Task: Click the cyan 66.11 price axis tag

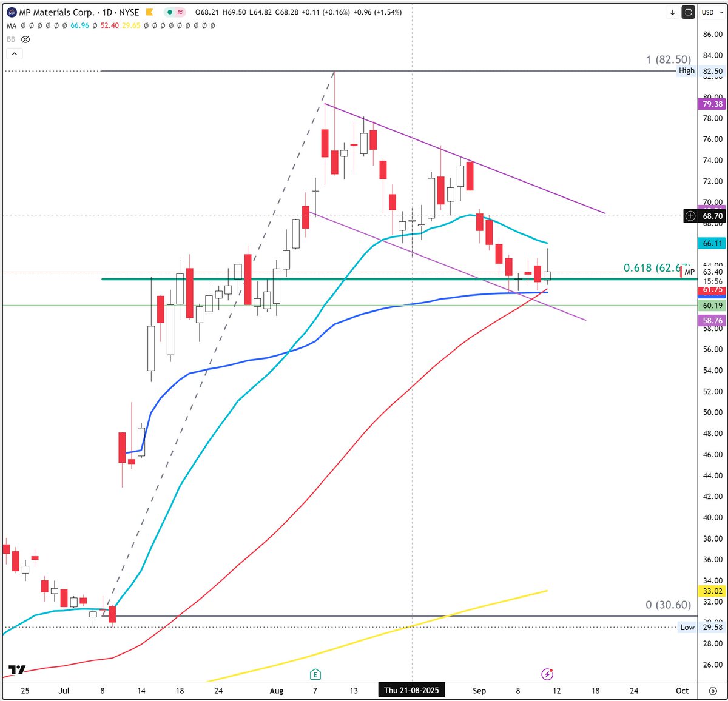Action: [712, 243]
